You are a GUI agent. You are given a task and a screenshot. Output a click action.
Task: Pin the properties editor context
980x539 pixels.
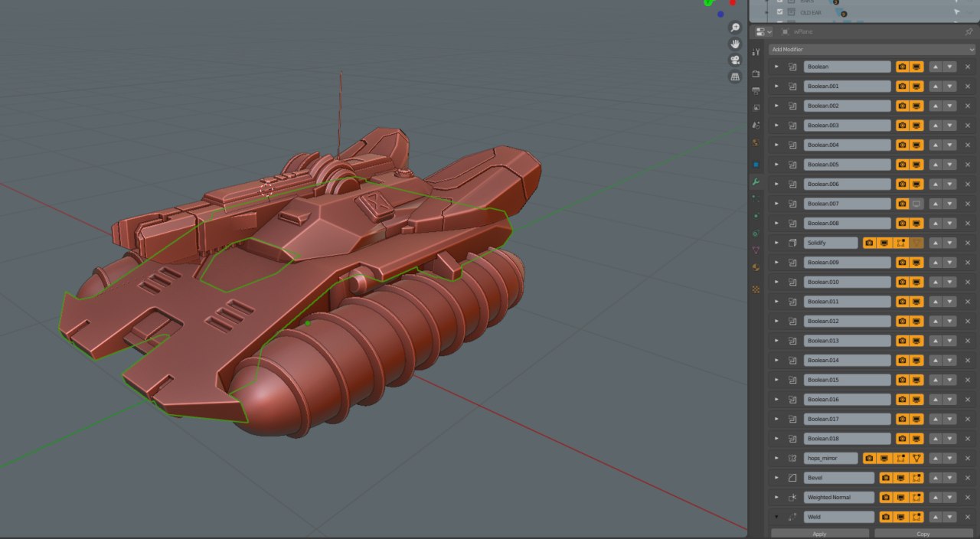pos(969,31)
